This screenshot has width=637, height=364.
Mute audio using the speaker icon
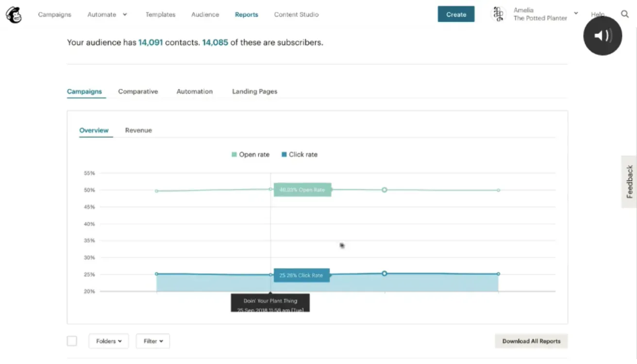coord(603,35)
